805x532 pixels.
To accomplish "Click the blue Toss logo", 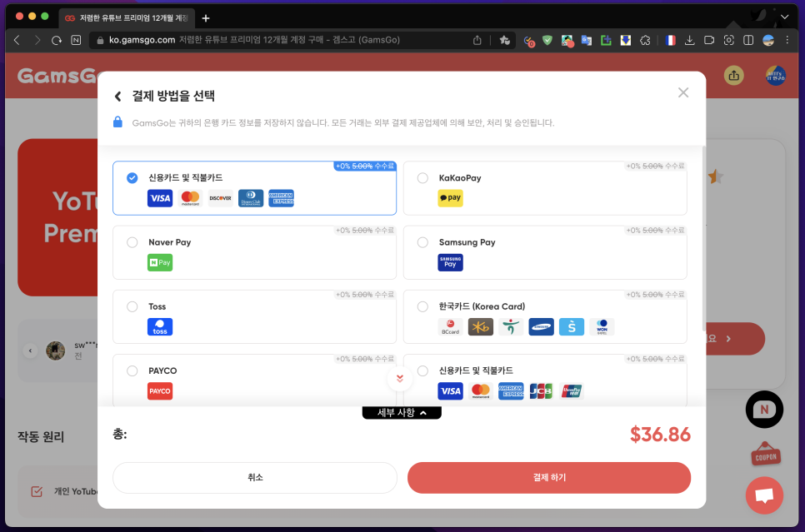I will pos(160,327).
